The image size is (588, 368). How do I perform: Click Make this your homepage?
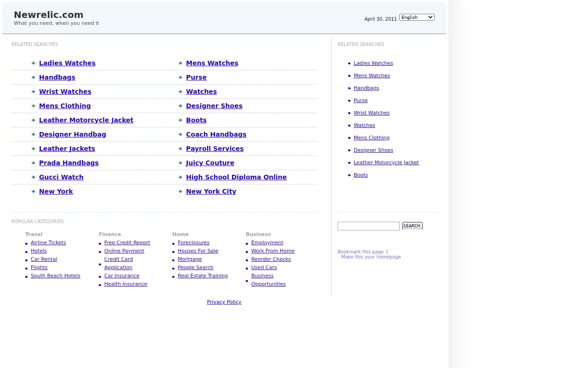[371, 257]
